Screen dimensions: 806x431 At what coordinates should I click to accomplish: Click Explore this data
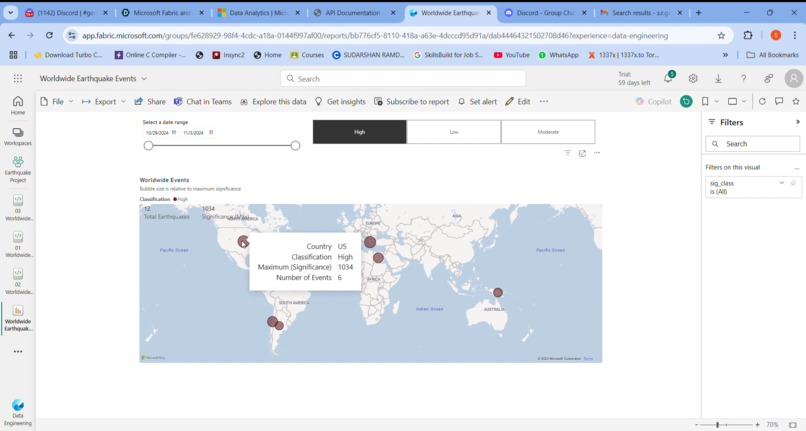point(273,101)
